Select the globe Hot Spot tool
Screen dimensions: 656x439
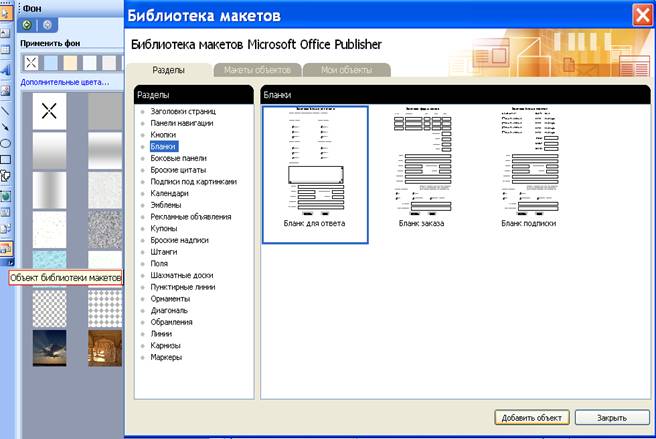pos(5,196)
